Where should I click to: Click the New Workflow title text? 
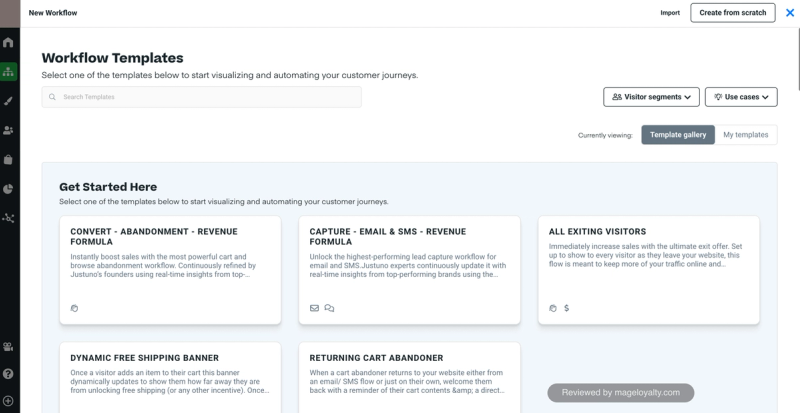53,13
